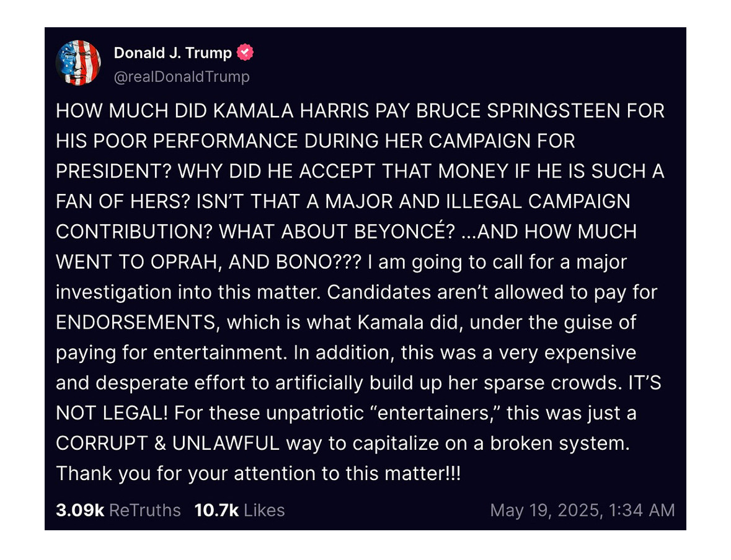The image size is (731, 560).
Task: Select the ReTruths label text
Action: tap(144, 510)
